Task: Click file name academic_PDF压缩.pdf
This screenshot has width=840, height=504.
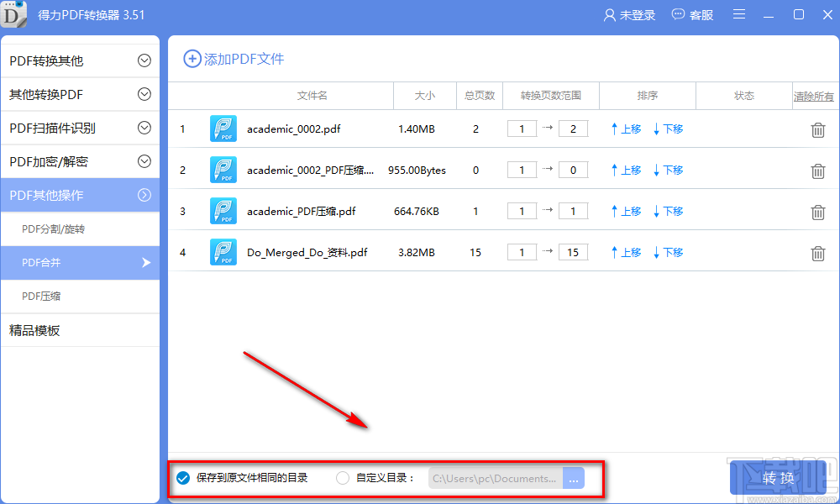Action: [x=301, y=212]
